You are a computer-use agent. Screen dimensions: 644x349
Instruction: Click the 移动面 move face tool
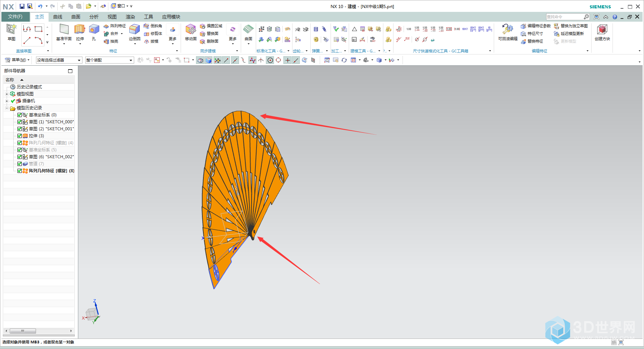[191, 32]
